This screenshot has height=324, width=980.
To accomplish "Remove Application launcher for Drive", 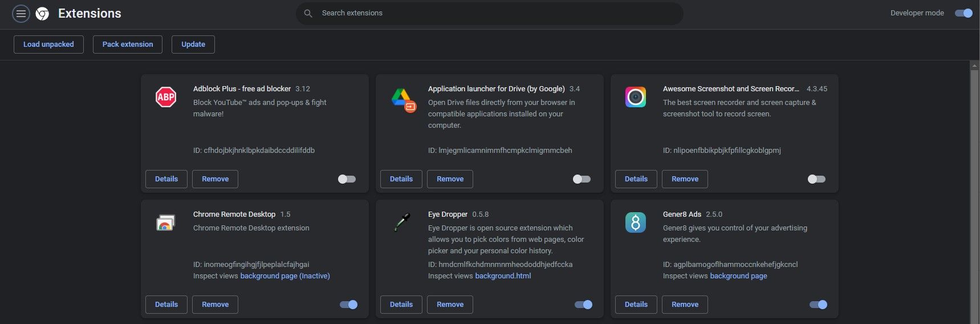I will click(450, 179).
